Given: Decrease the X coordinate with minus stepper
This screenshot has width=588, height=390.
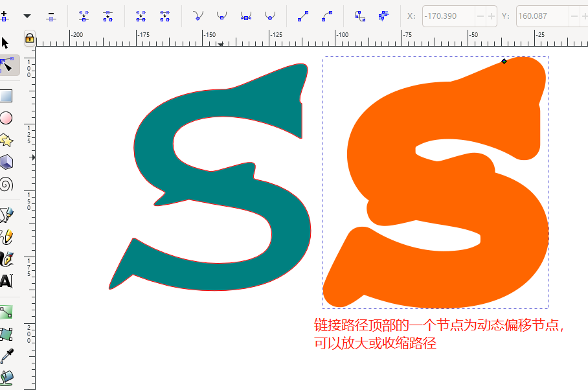Looking at the screenshot, I should click(481, 16).
